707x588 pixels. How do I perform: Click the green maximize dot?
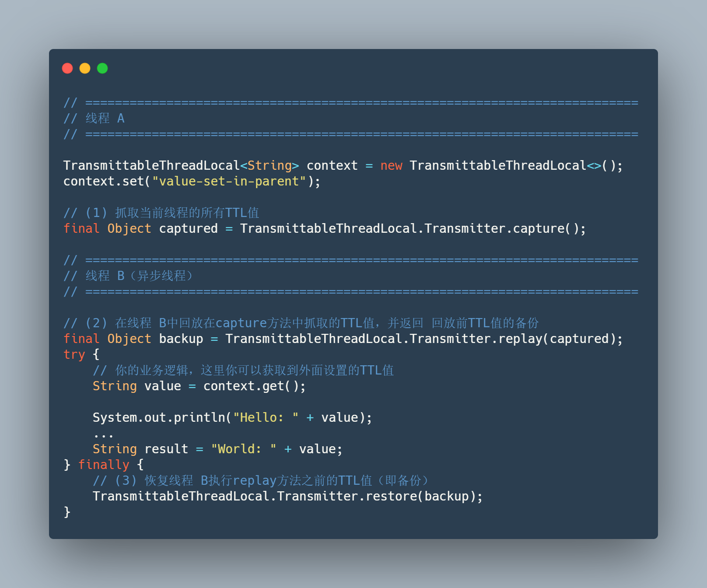pyautogui.click(x=102, y=68)
